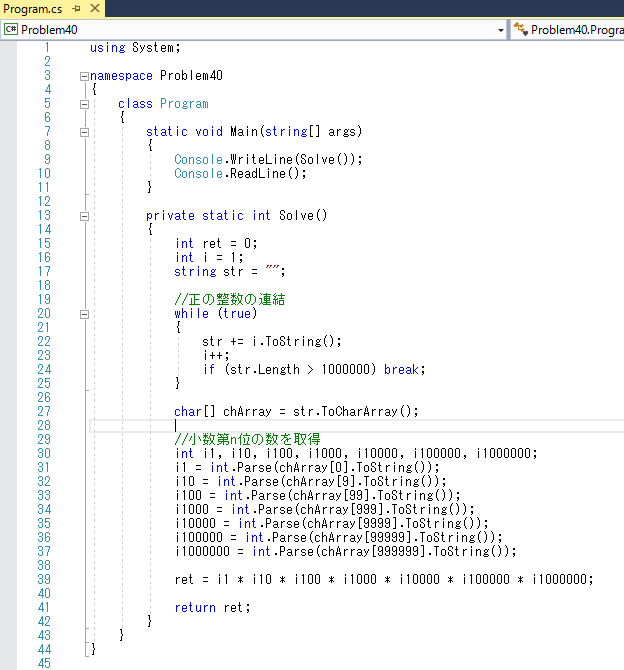Click 'Problem40' namespace name on line 3

point(191,76)
